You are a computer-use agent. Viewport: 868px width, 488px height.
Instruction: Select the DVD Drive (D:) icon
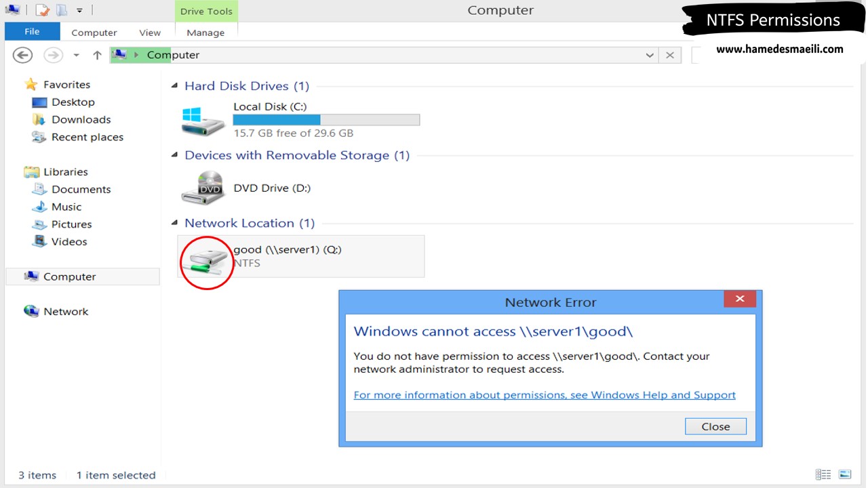[x=203, y=188]
